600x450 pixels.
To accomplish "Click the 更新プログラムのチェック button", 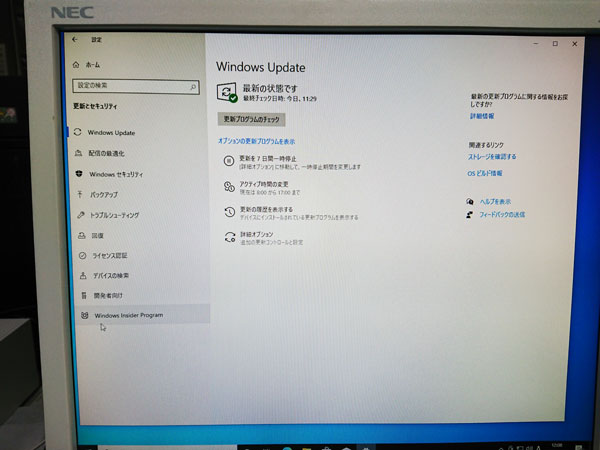I will [251, 119].
